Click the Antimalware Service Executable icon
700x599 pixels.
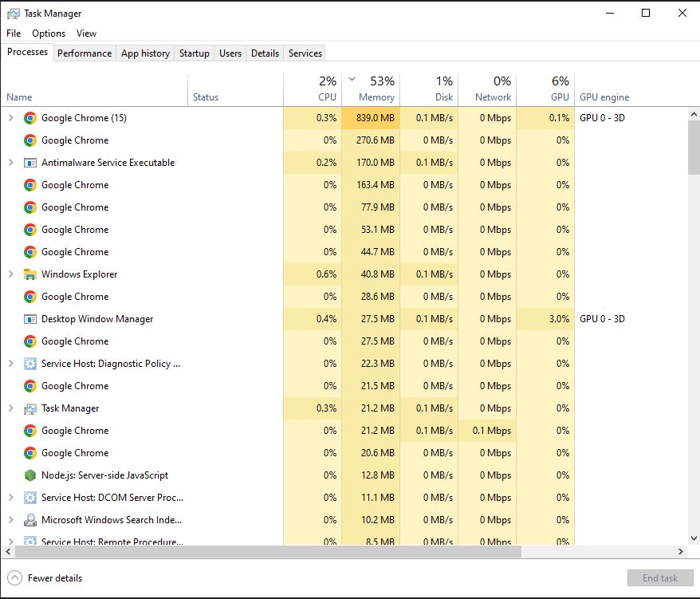click(30, 163)
